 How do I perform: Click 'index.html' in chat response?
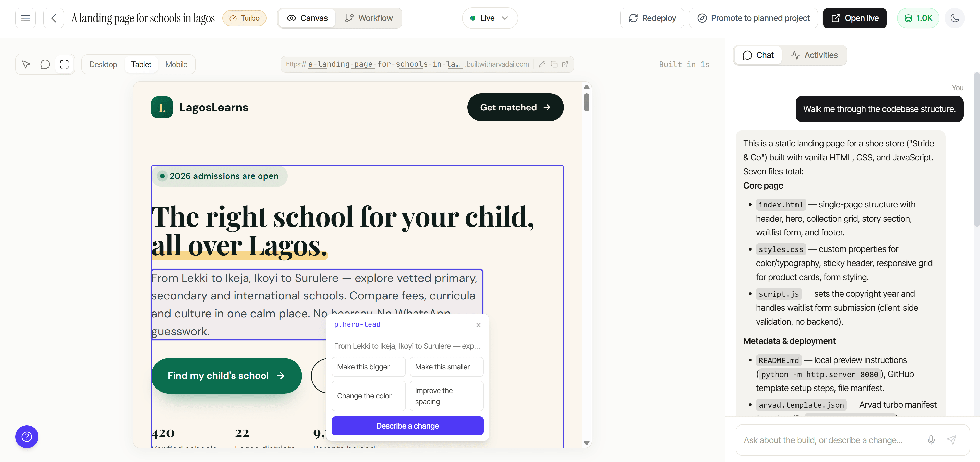click(781, 205)
